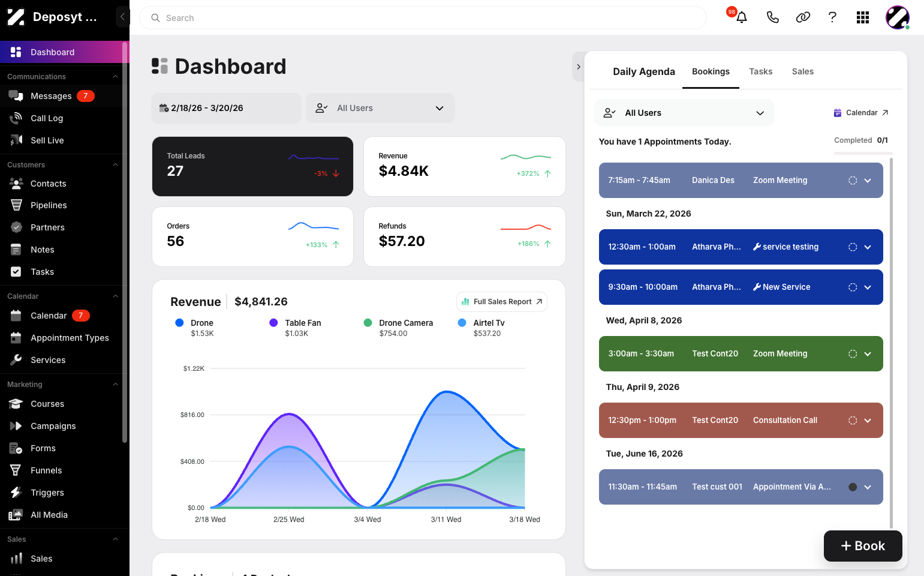Open the Total Leads card
Image resolution: width=924 pixels, height=576 pixels.
252,166
